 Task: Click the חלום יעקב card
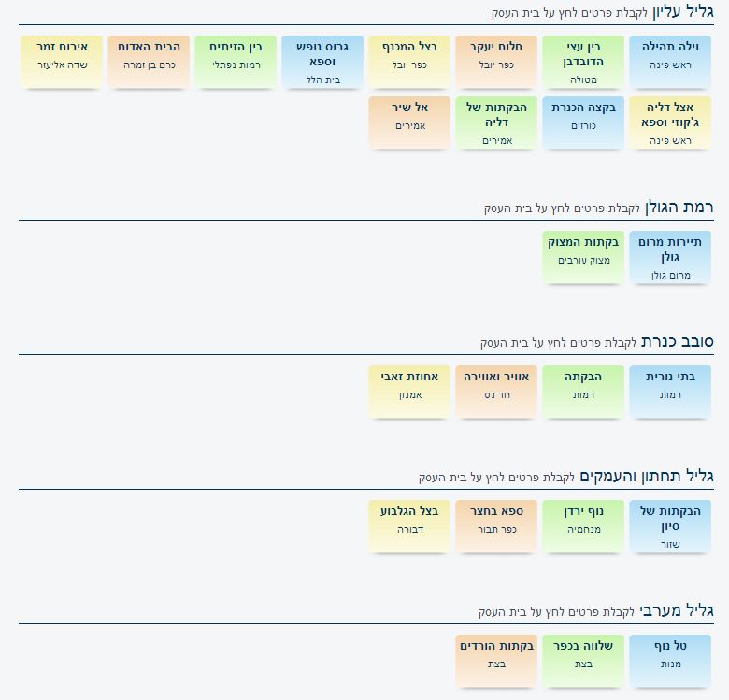496,61
